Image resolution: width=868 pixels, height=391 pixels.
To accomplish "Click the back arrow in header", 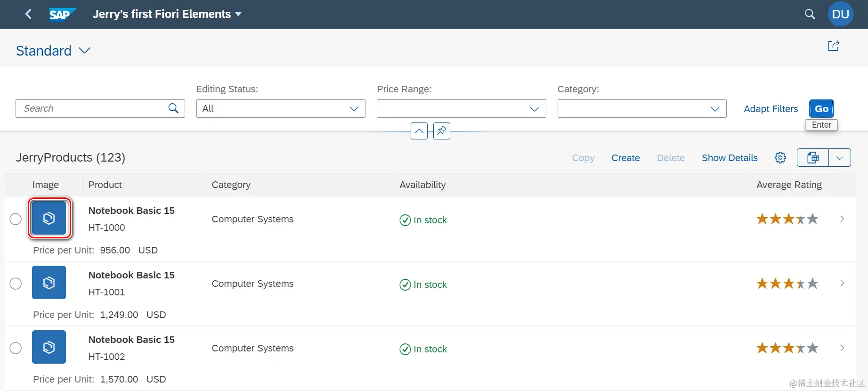I will [28, 14].
